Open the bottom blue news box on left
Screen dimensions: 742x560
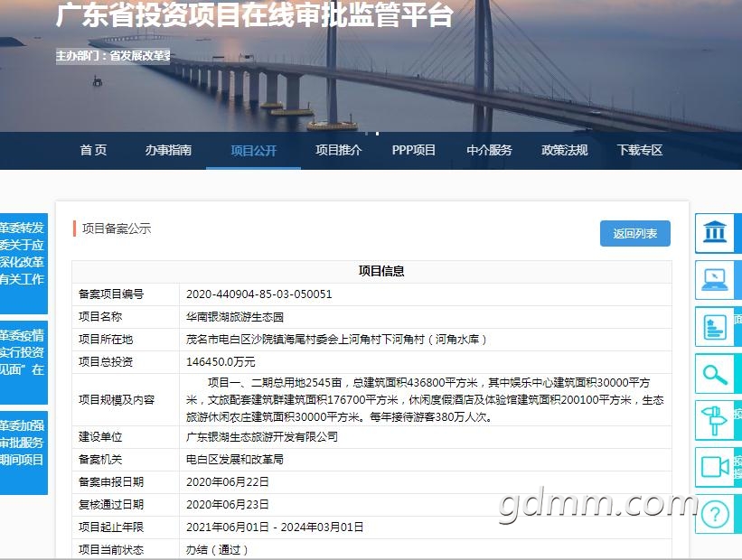coord(23,453)
